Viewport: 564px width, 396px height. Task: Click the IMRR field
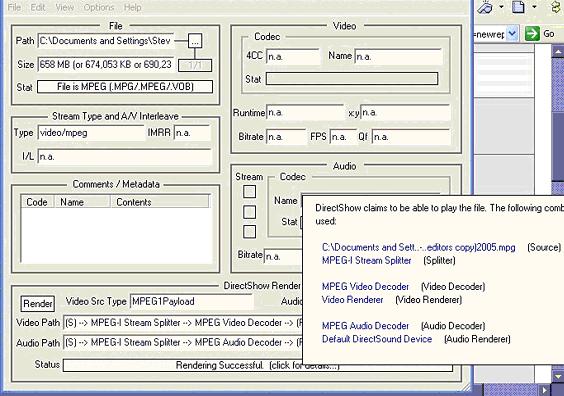coord(192,133)
